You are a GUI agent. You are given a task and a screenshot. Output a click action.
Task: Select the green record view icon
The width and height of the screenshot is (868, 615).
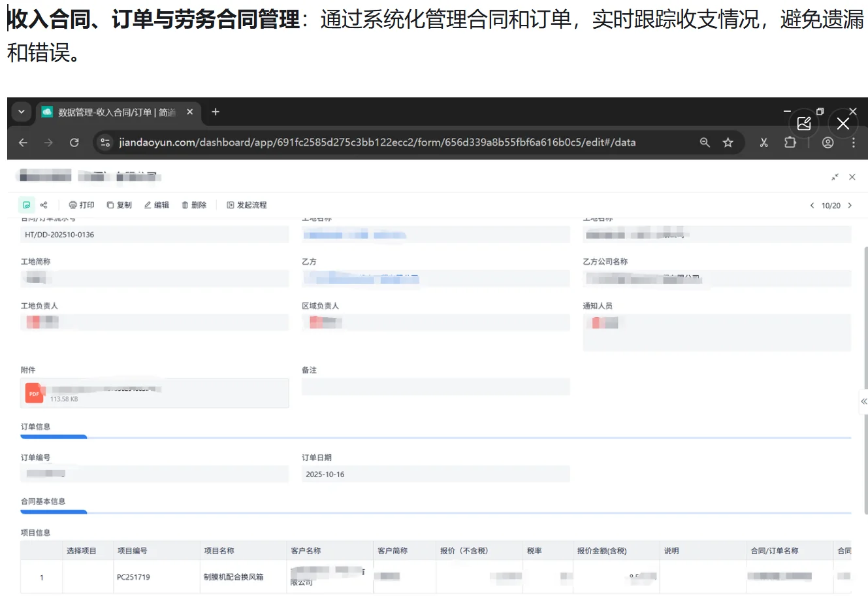(x=26, y=205)
